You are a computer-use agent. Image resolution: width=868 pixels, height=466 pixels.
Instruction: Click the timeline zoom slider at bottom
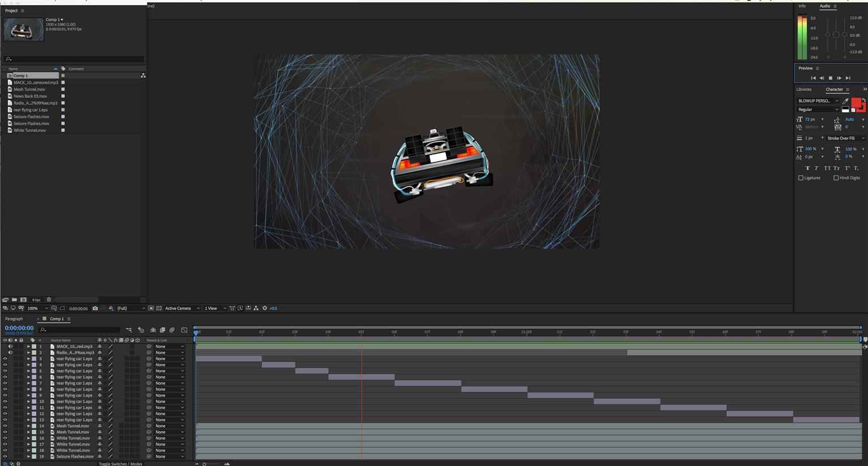tap(204, 464)
